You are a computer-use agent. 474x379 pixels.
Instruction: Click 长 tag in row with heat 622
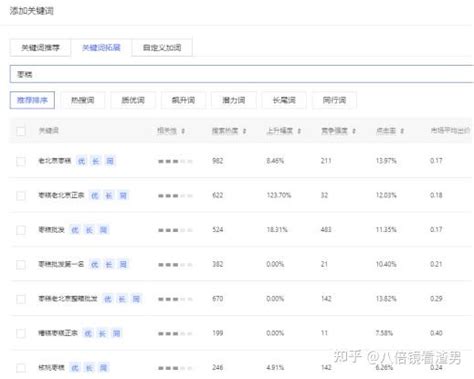click(x=109, y=195)
